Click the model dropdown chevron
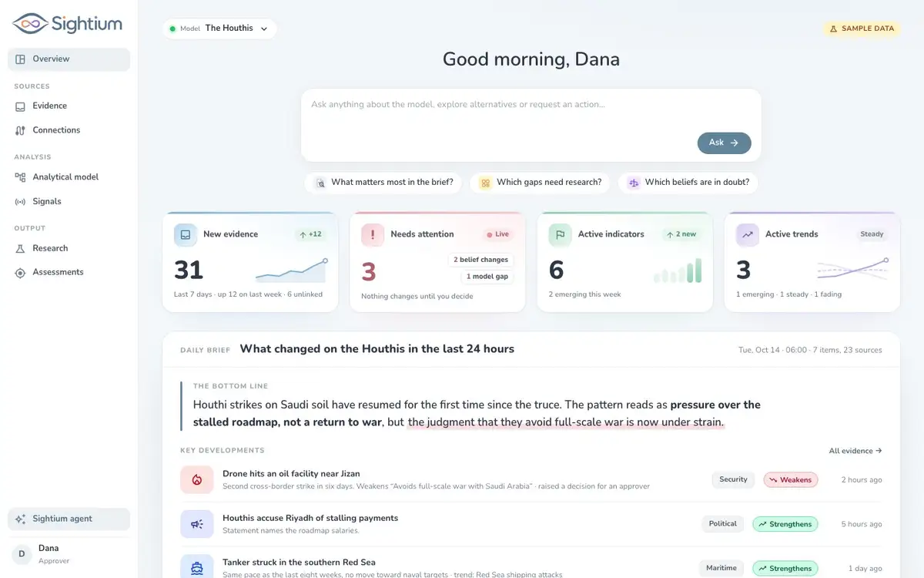924x578 pixels. click(x=264, y=29)
